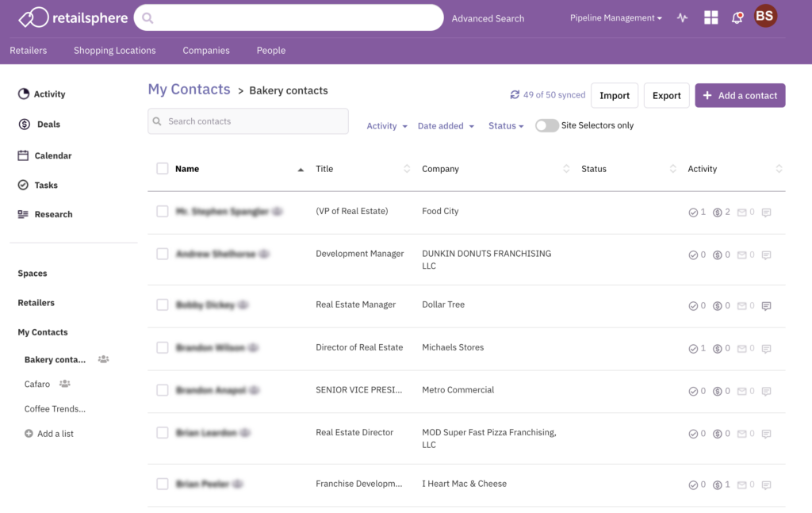Screen dimensions: 812x513
Task: Click the Development Manager title cell
Action: coord(360,254)
